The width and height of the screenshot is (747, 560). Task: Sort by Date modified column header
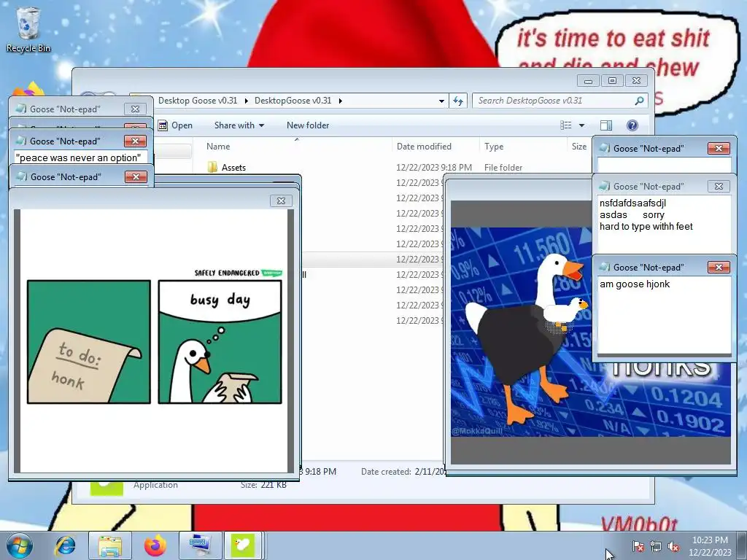(x=436, y=146)
